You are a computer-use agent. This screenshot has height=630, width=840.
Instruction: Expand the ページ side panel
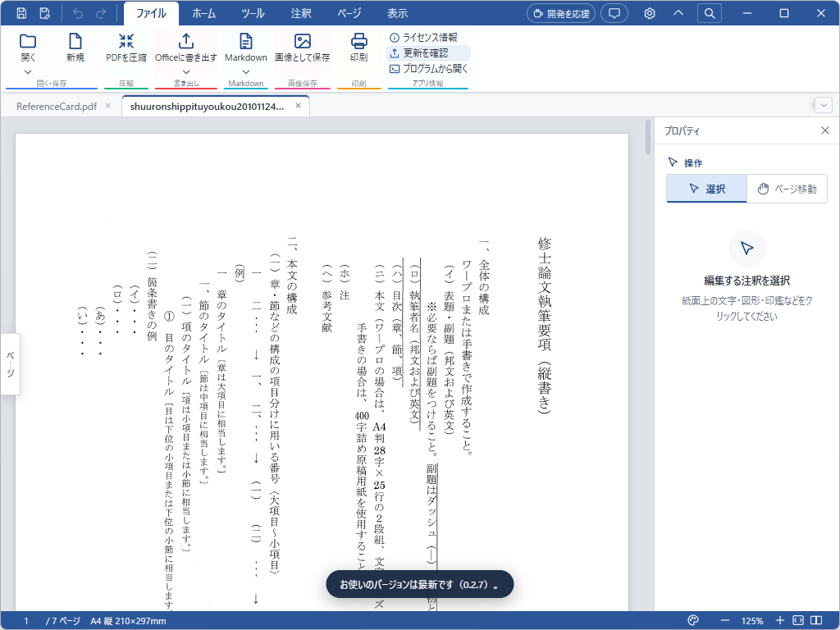[x=10, y=364]
